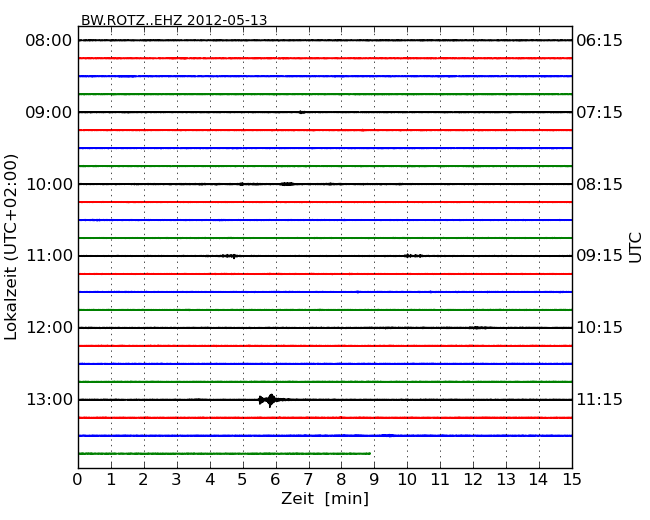Select the large seismic event on the 13:00 trace
Screen dimensions: 650x520
pos(270,400)
